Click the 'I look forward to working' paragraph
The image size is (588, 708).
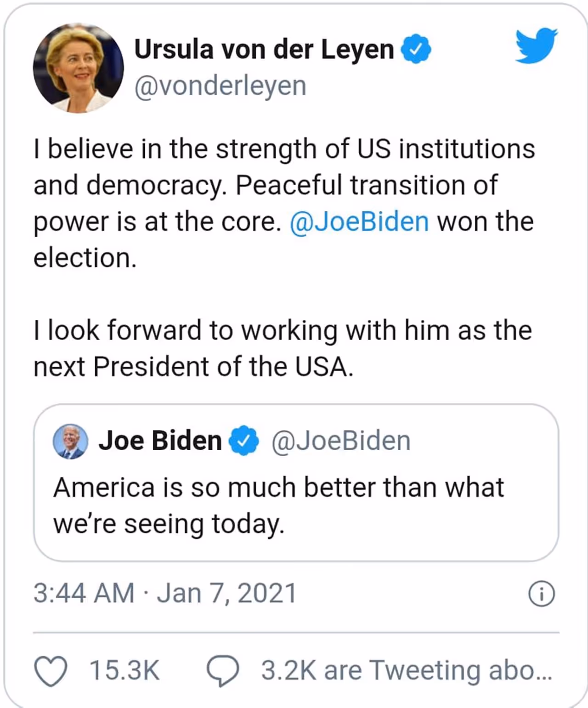(x=283, y=348)
